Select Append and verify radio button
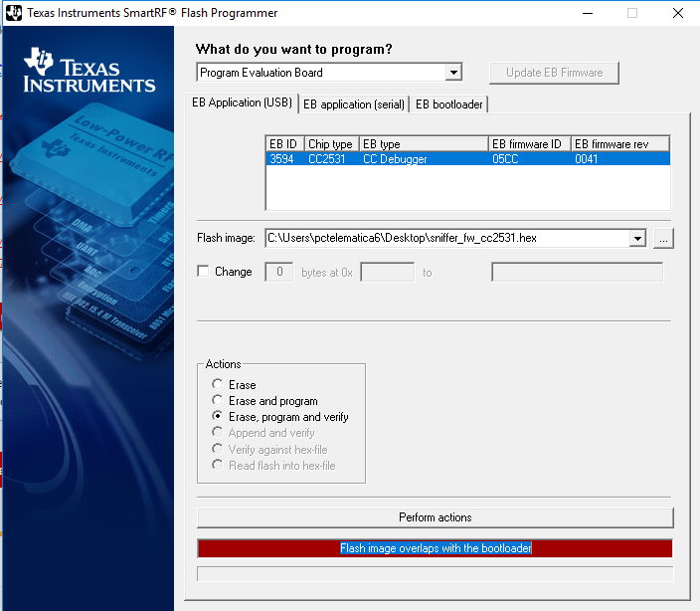Viewport: 700px width, 611px height. (218, 432)
